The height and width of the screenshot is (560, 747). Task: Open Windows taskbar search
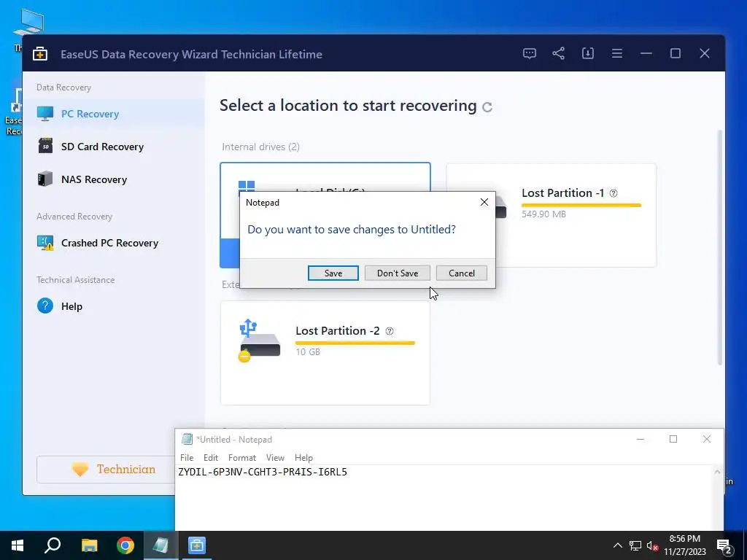coord(53,545)
